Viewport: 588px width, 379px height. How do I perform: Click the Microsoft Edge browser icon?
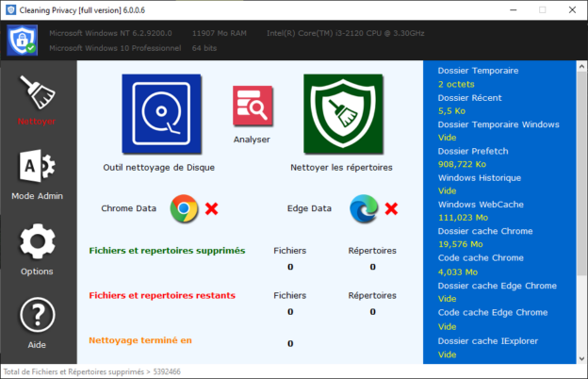363,208
